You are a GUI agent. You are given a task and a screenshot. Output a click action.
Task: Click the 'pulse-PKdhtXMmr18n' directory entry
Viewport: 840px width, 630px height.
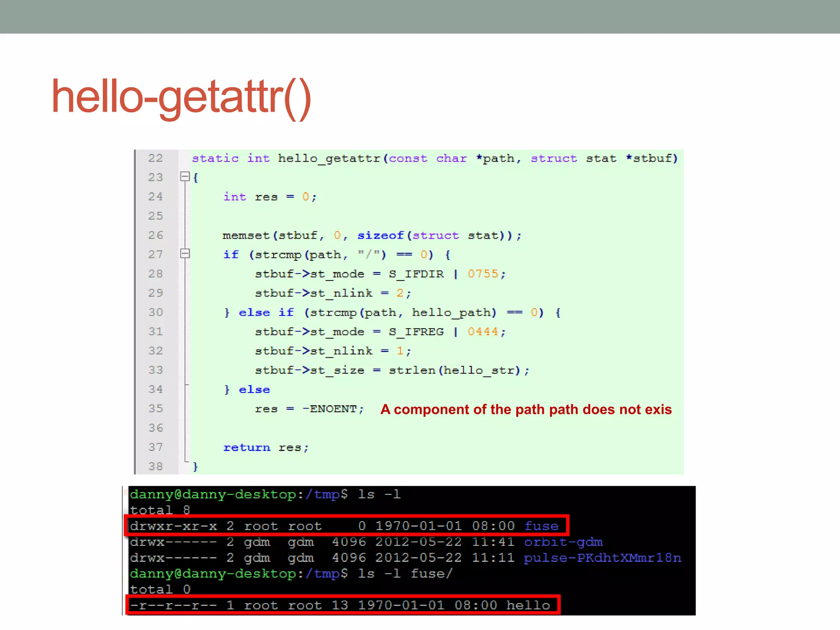point(603,558)
